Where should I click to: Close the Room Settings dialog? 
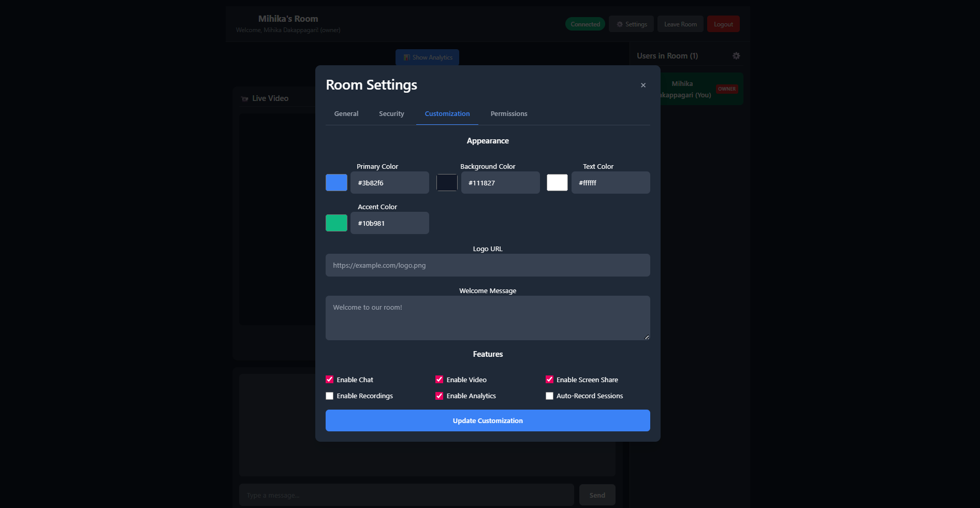(643, 85)
